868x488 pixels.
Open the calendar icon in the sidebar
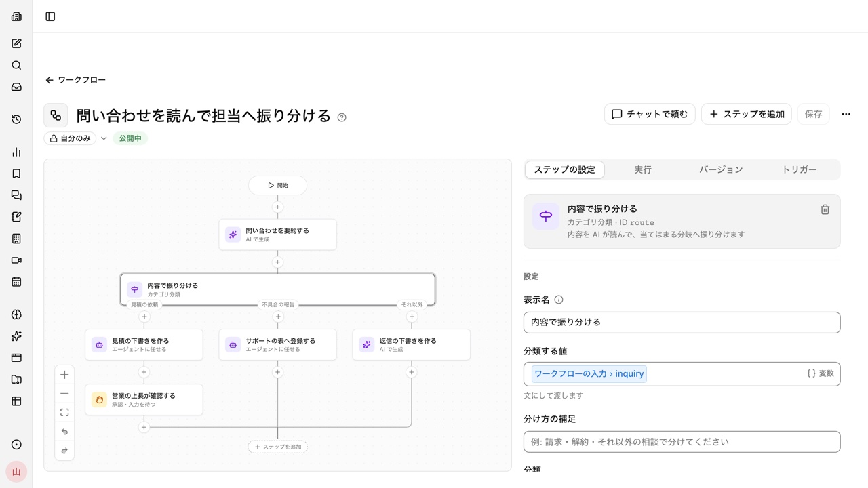tap(16, 282)
